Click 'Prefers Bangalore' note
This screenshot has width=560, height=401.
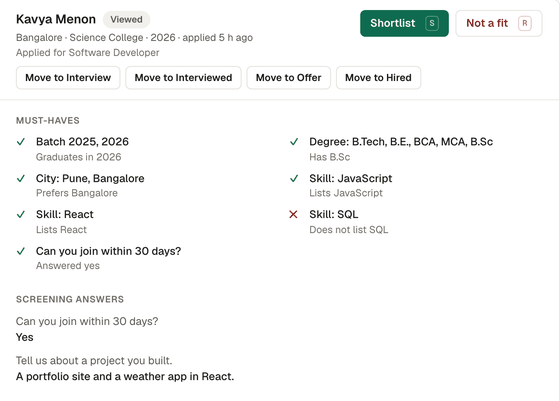pos(77,193)
